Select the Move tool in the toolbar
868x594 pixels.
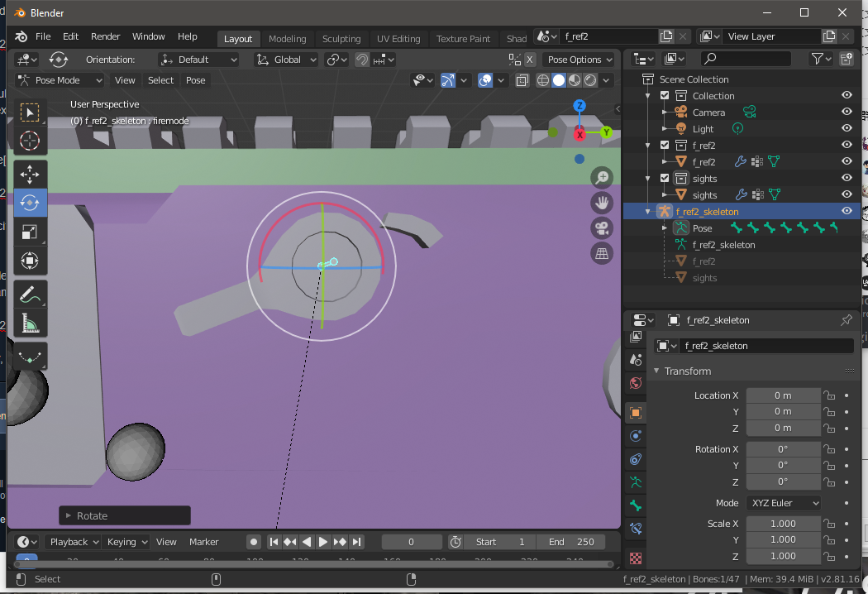pos(30,174)
